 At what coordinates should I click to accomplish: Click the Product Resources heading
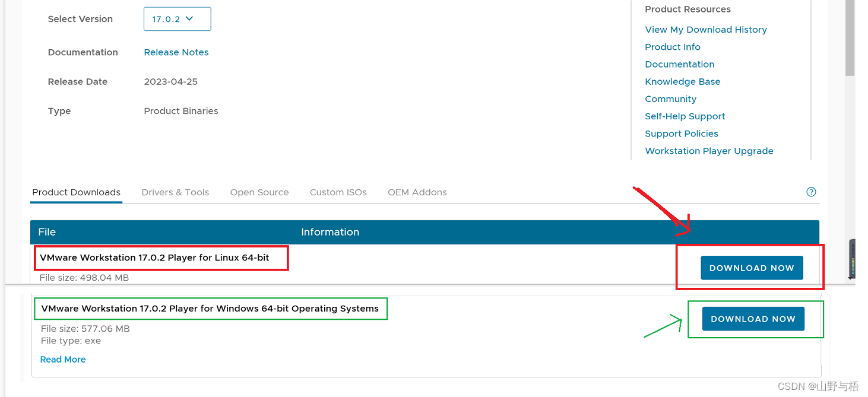point(688,9)
